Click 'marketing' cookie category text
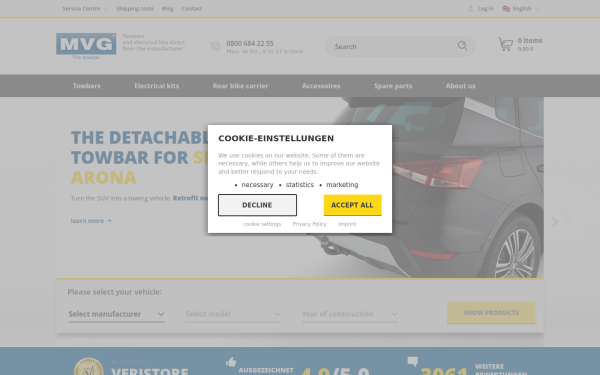 pyautogui.click(x=342, y=185)
